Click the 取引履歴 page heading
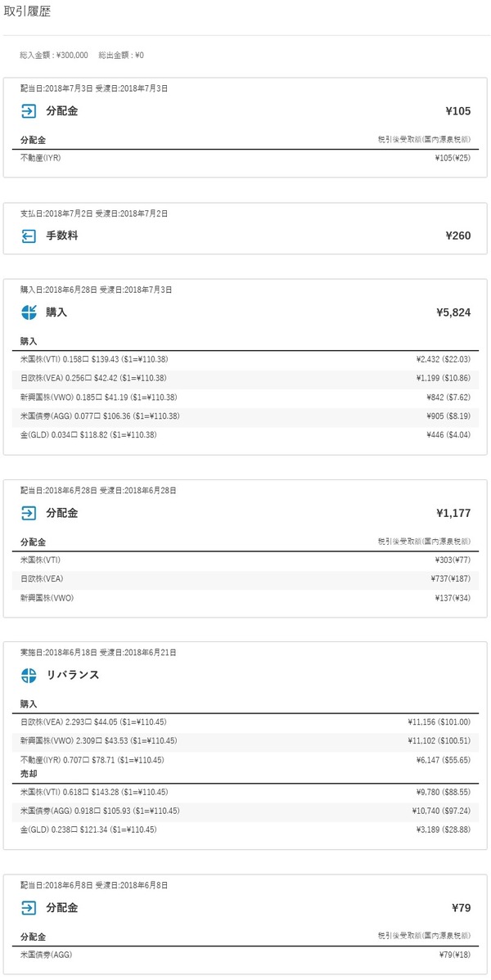The image size is (491, 980). (x=26, y=14)
